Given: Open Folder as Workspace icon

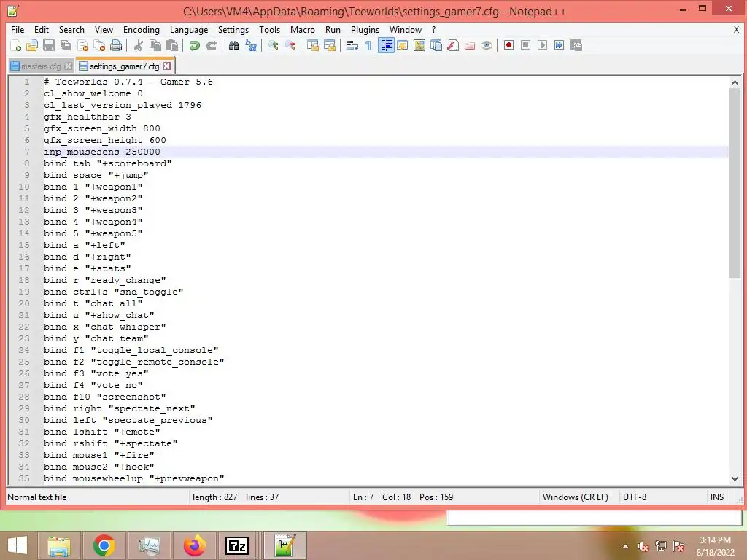Looking at the screenshot, I should pyautogui.click(x=470, y=45).
